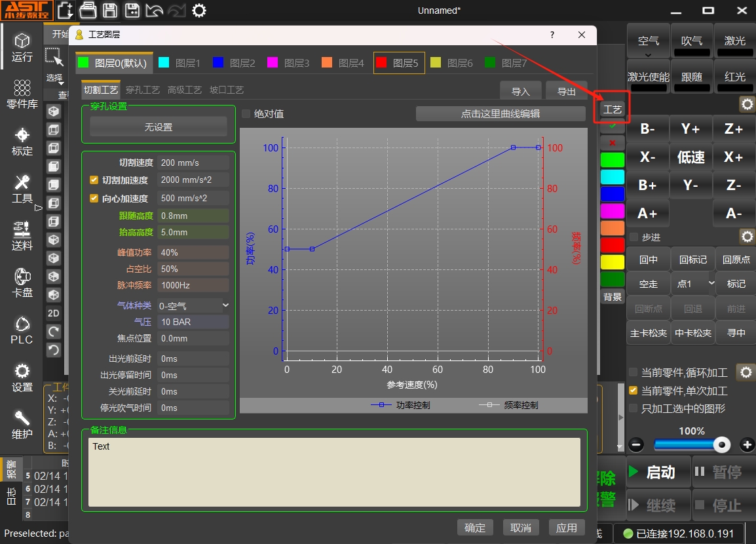Click the 切割速度 200 mm/s field
Image resolution: width=756 pixels, height=544 pixels.
(x=193, y=163)
